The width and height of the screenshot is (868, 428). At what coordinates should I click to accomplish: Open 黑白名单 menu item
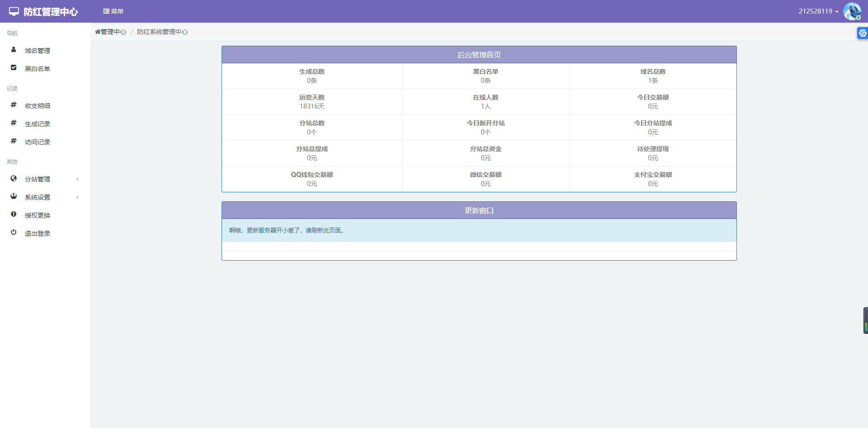tap(38, 69)
